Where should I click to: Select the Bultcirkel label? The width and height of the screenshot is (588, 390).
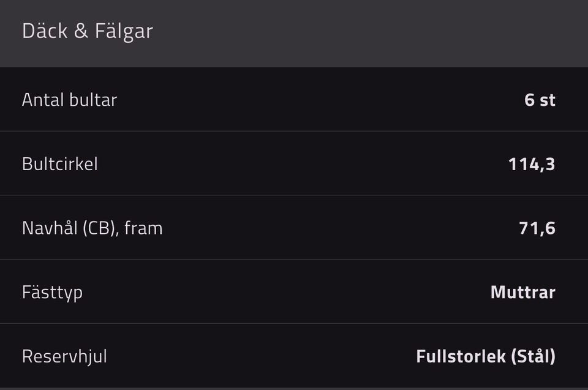[x=59, y=164]
